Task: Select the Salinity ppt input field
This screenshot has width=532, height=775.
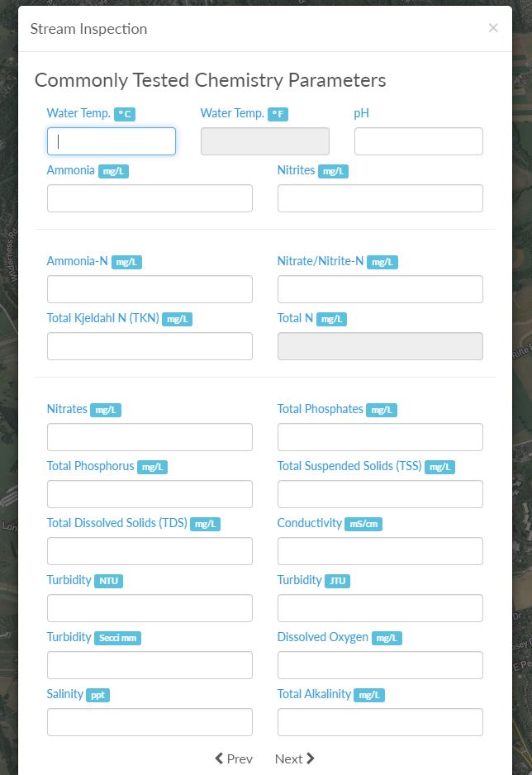Action: pyautogui.click(x=150, y=722)
